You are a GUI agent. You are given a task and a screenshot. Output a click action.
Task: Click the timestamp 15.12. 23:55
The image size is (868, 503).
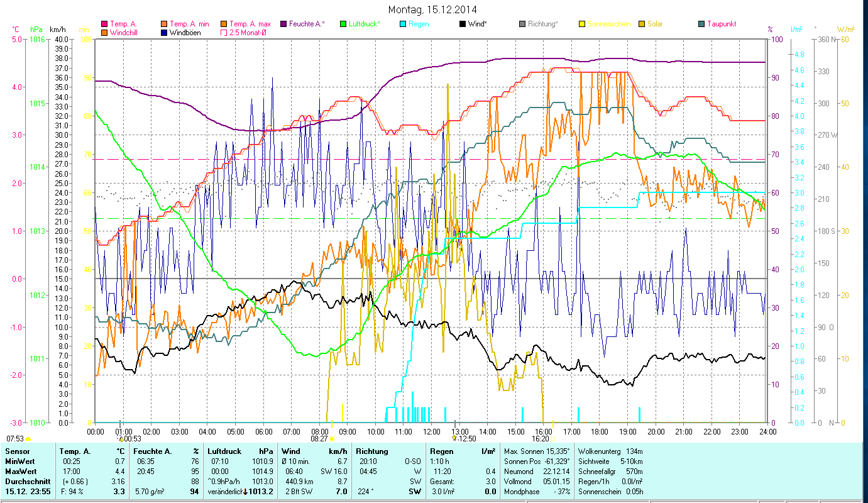click(27, 492)
